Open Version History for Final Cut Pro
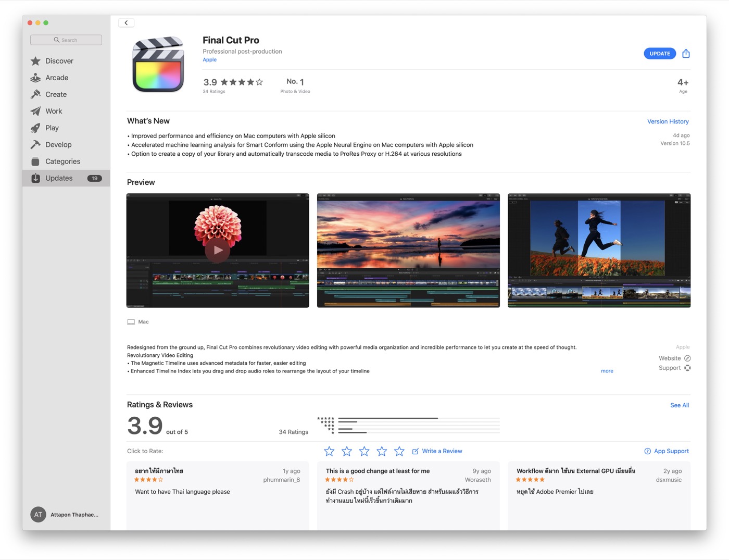 (668, 121)
